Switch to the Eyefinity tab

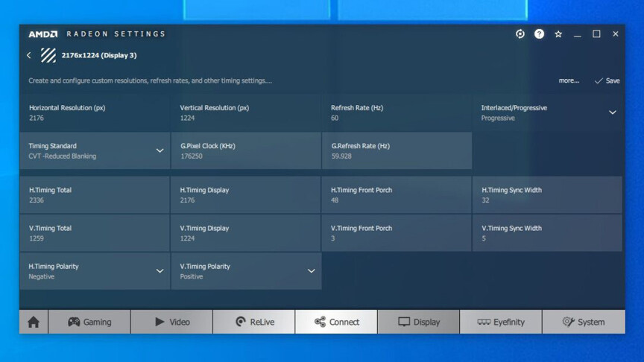[x=500, y=322]
